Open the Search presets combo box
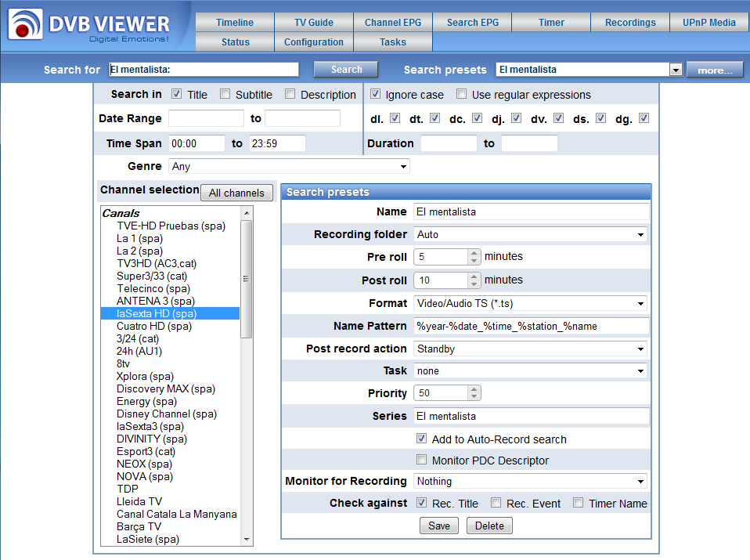Screen dimensions: 750x560 pyautogui.click(x=589, y=70)
